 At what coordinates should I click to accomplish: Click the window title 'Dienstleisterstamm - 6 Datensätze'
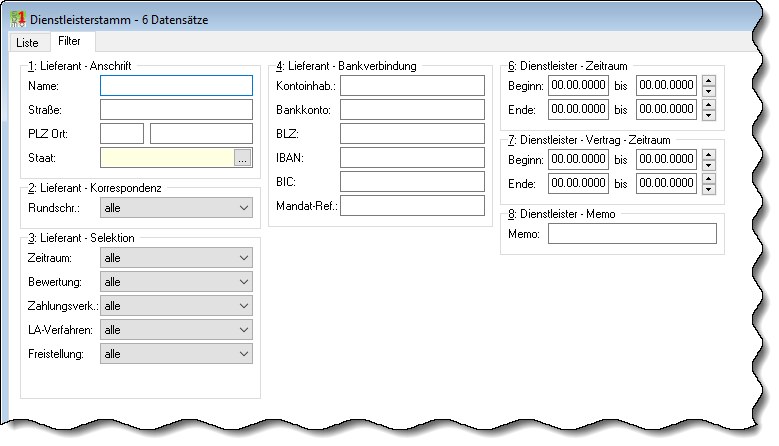point(119,20)
